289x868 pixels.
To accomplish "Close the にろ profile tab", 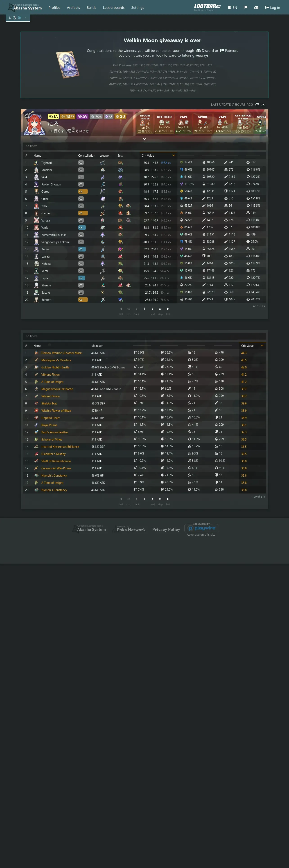I will coord(26,18).
